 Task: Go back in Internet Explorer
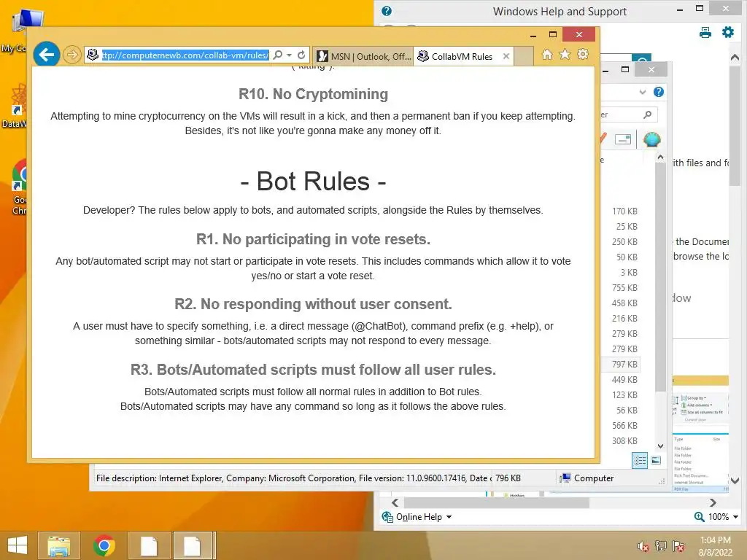[x=47, y=55]
